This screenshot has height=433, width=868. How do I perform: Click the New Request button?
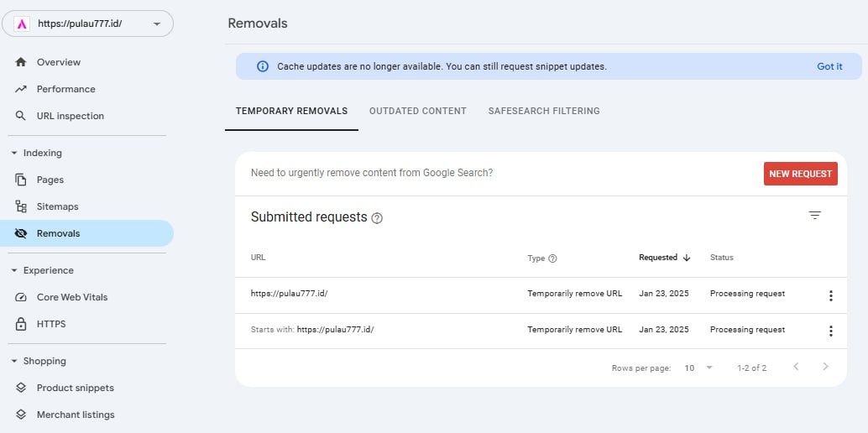[800, 174]
